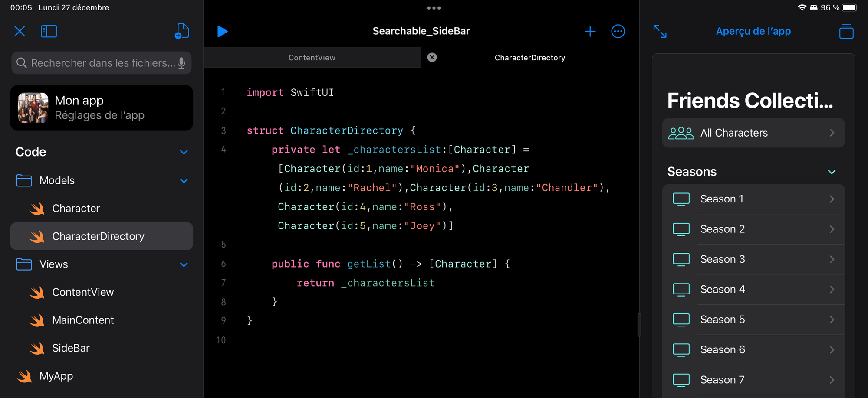Collapse the Code section
This screenshot has height=398, width=868.
(184, 152)
